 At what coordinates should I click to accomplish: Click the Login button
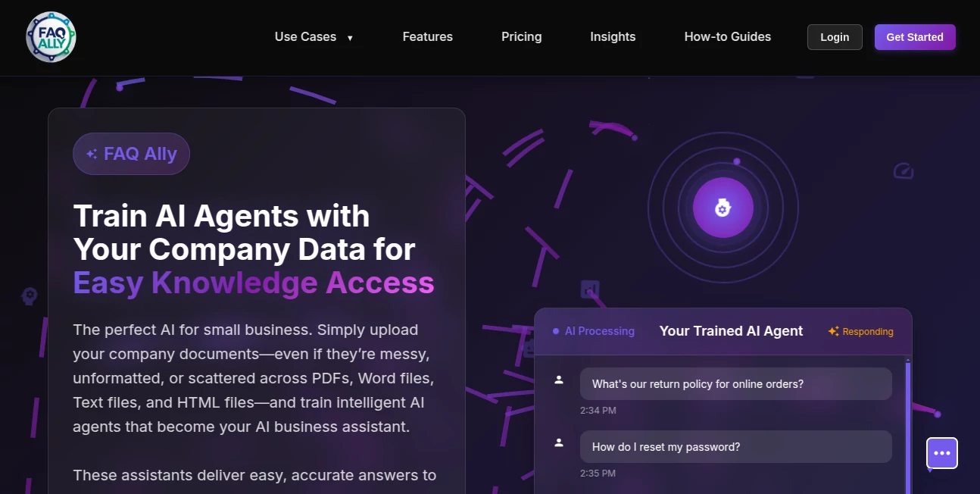tap(835, 36)
